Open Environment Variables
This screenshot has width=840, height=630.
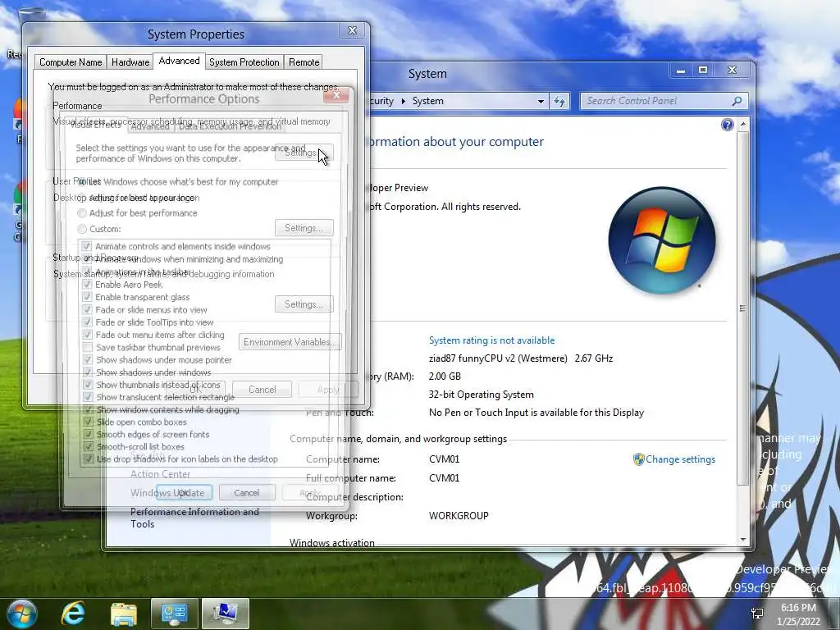click(x=290, y=342)
